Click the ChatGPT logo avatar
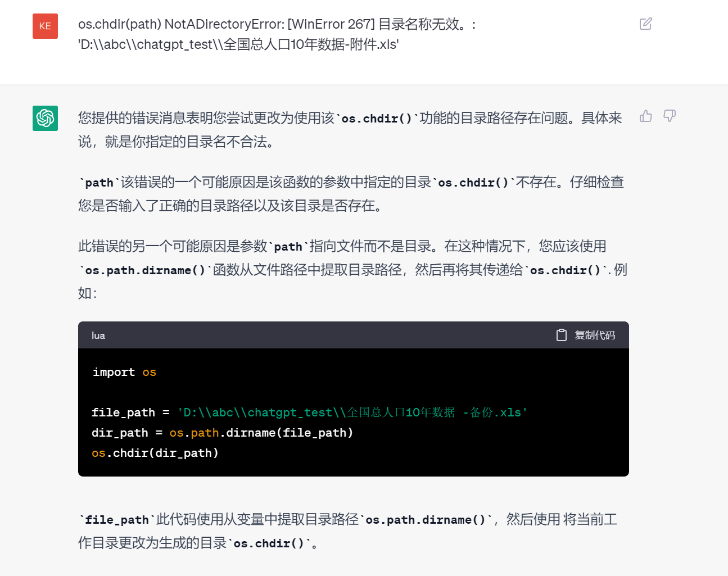 [45, 118]
